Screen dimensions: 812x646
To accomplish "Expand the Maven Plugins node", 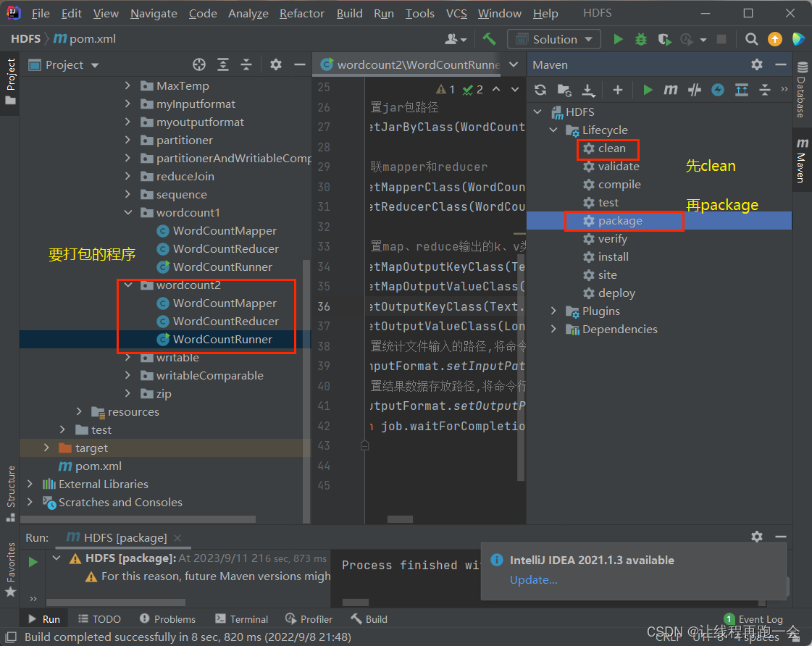I will (554, 311).
